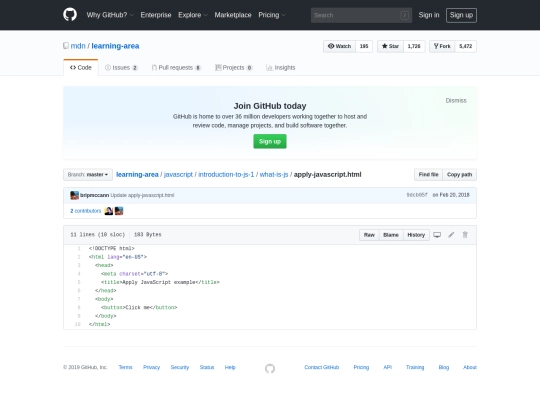Click the footer GitHub mark icon
The image size is (540, 405).
(x=270, y=368)
